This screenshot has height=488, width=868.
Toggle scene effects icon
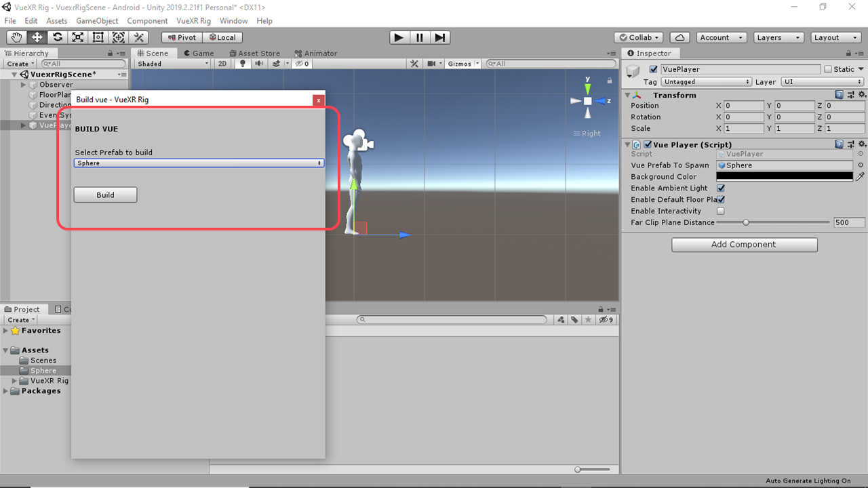point(276,64)
